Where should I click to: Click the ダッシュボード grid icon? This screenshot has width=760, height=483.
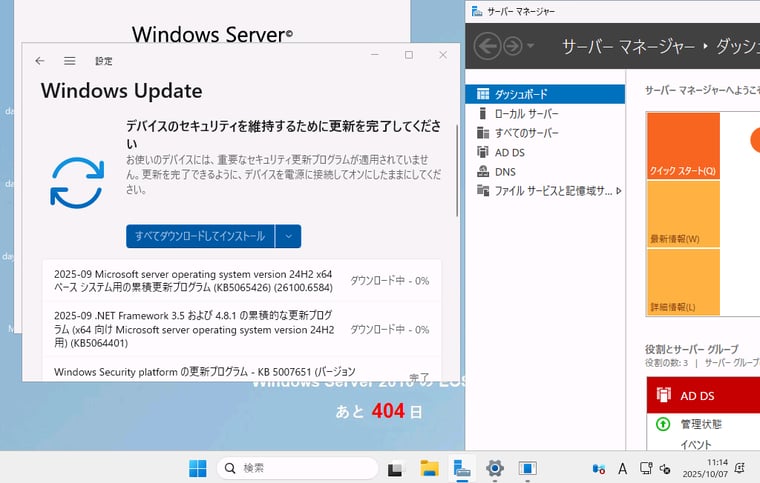(483, 93)
